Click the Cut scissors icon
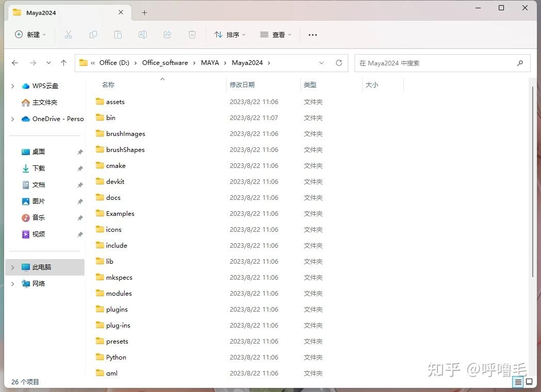This screenshot has width=541, height=392. (x=69, y=35)
